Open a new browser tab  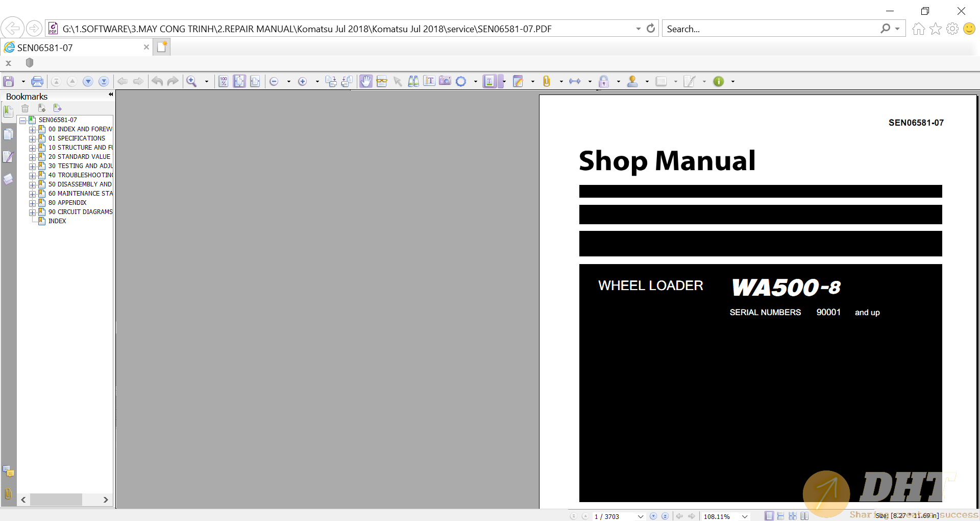[162, 47]
